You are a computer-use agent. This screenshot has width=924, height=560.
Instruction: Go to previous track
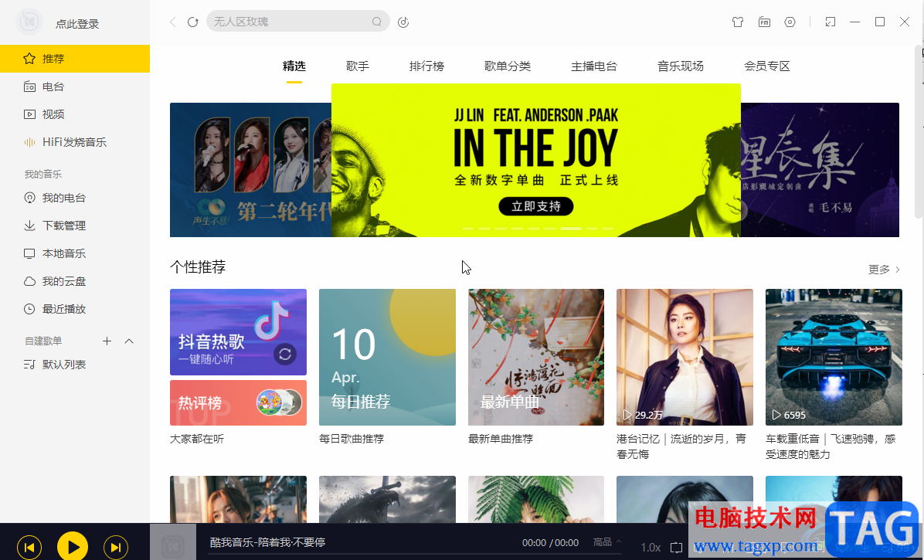point(29,548)
